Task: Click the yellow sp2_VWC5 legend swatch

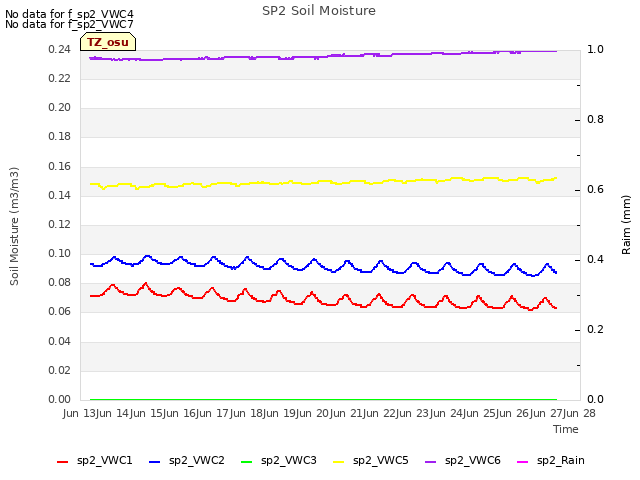Action: [338, 462]
